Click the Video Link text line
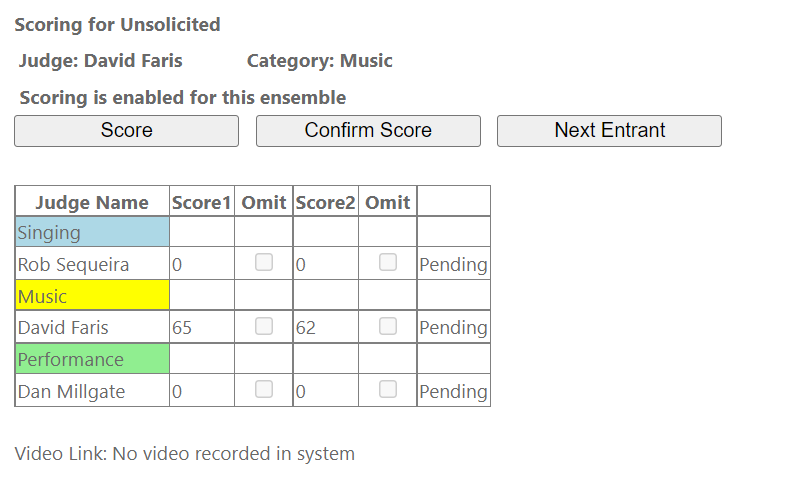 coord(185,454)
